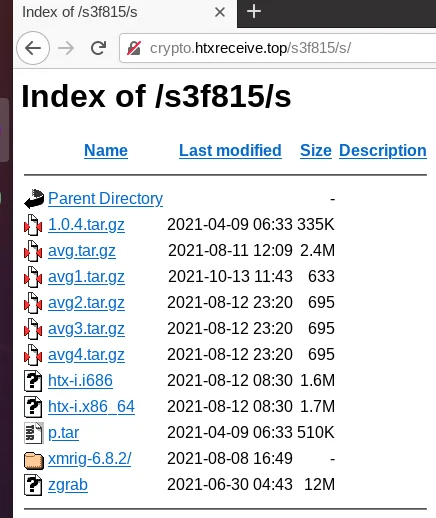
Task: Click the size value '1.7M'
Action: coord(317,406)
